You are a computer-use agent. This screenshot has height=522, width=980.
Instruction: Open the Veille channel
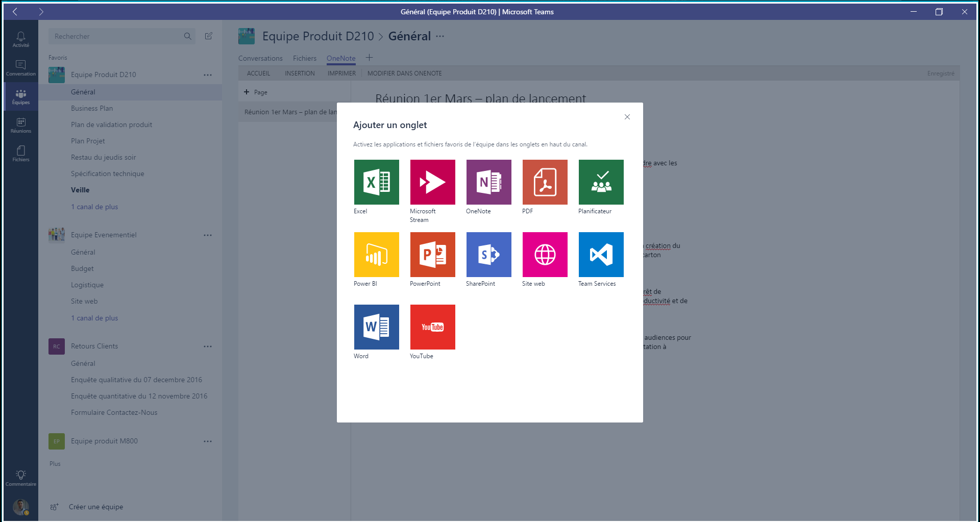point(80,190)
